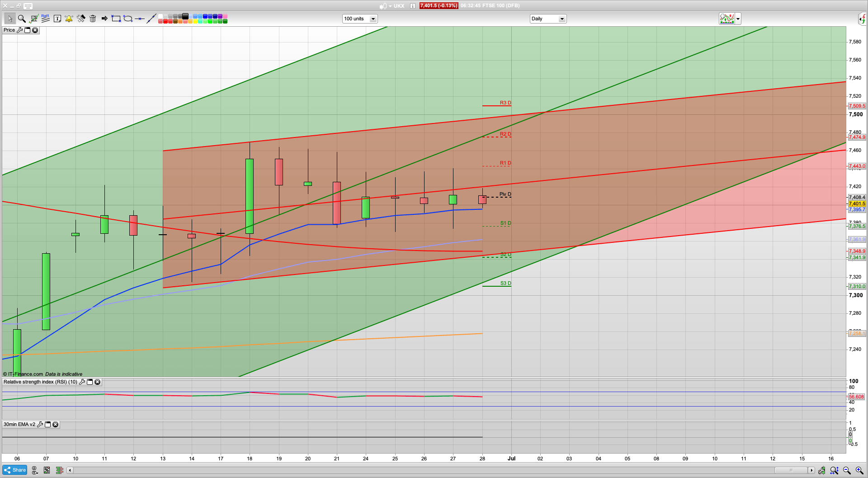The height and width of the screenshot is (478, 868).
Task: Click the Jul date on time axis
Action: click(511, 459)
